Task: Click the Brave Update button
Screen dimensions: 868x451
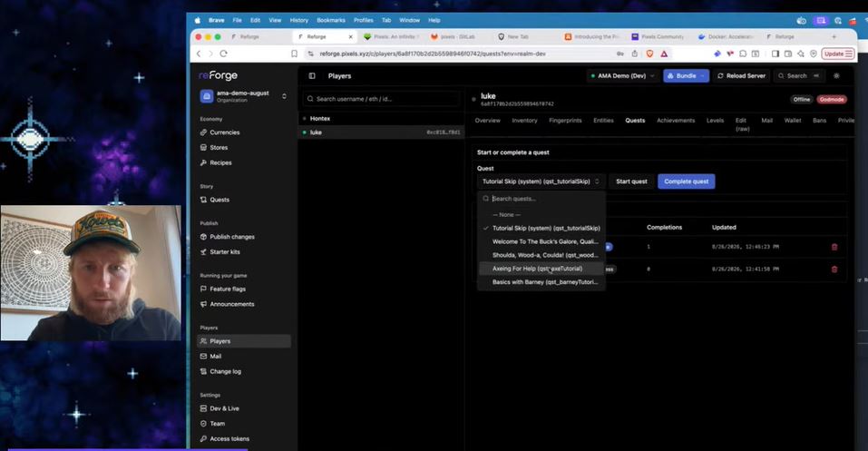Action: click(x=837, y=54)
